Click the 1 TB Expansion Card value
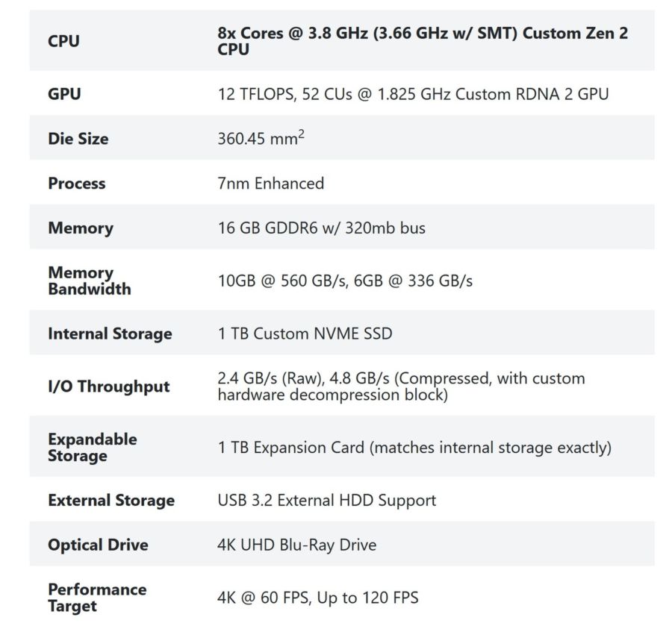Screen dimensions: 672x626 [x=414, y=448]
